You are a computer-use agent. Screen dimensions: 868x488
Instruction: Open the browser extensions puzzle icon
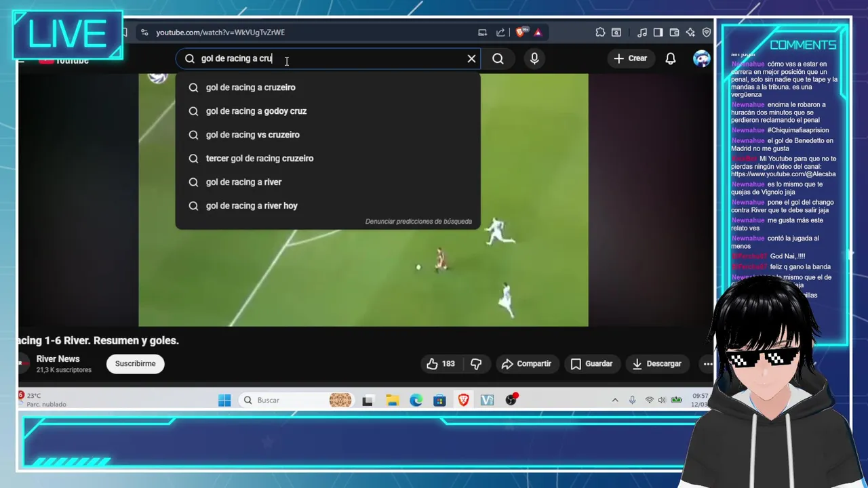(600, 33)
